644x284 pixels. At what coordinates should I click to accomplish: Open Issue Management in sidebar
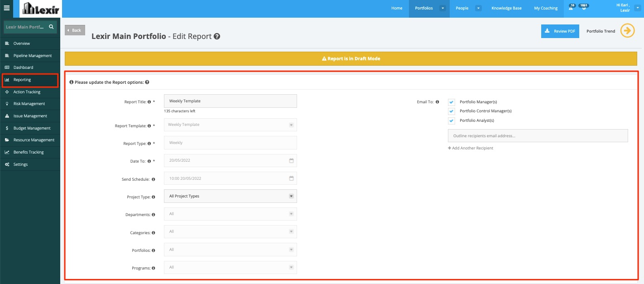(x=30, y=116)
